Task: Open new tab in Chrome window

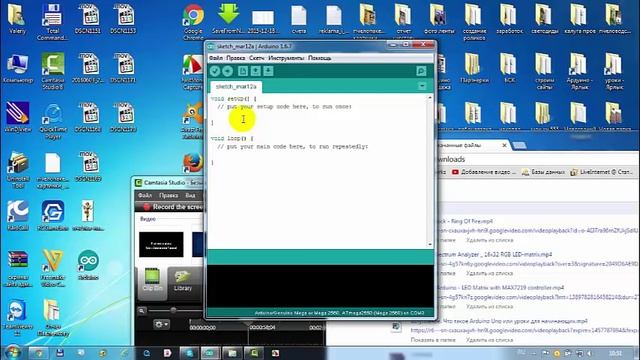Action: [x=519, y=145]
